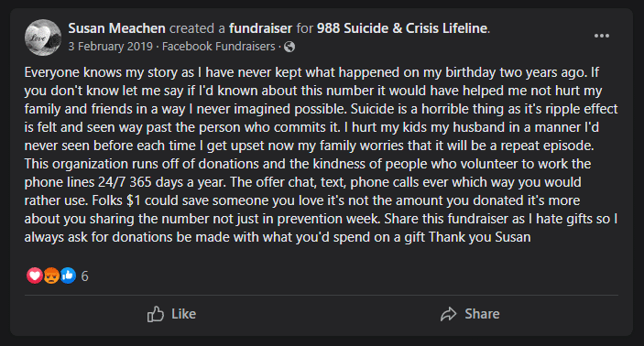Click the public globe privacy icon

click(289, 47)
